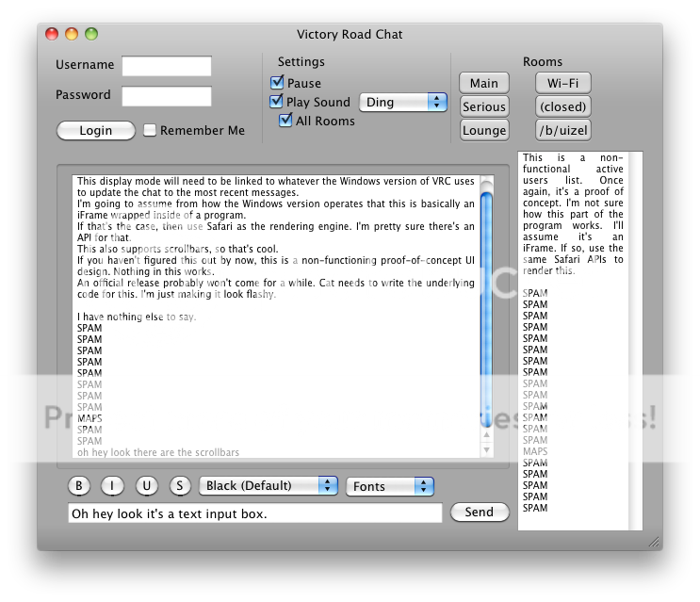
Task: Enable the Remember Me checkbox
Action: click(x=150, y=130)
